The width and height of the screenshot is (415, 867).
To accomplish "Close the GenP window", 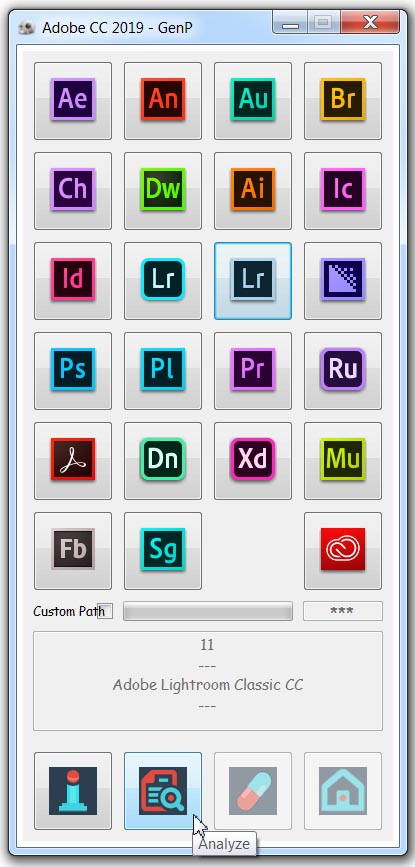I will point(370,23).
